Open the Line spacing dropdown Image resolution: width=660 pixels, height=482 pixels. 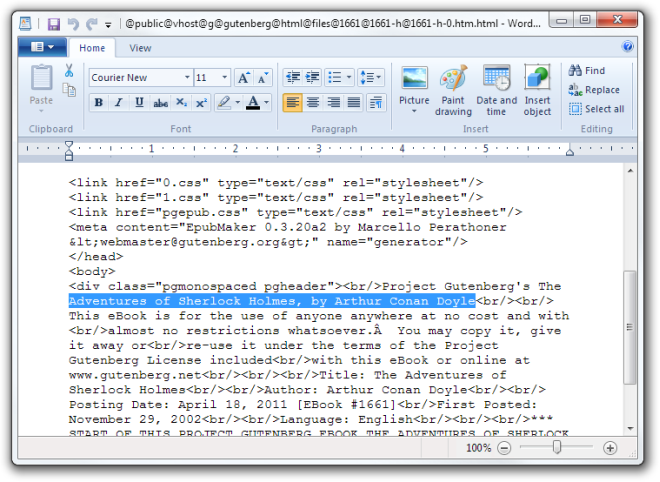(x=371, y=77)
